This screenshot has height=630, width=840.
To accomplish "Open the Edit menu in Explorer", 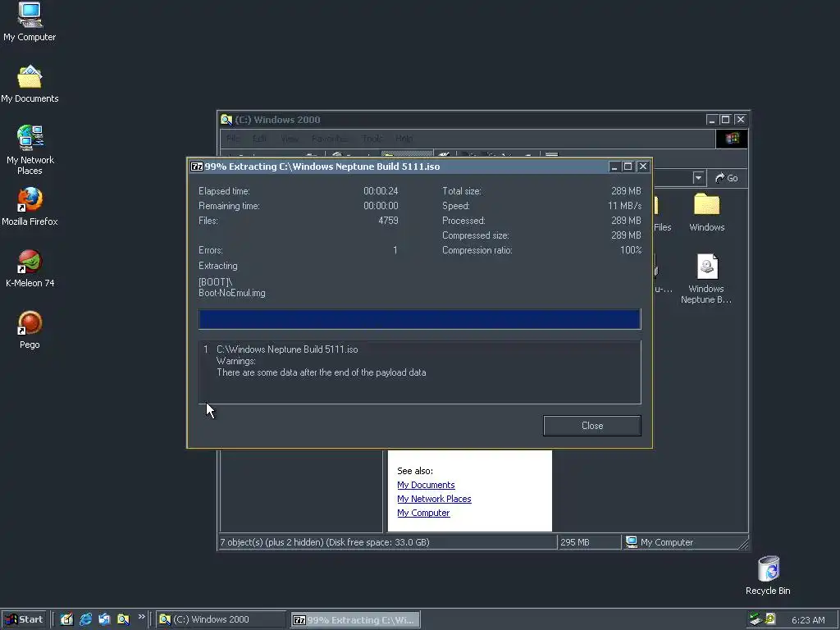I will point(260,139).
